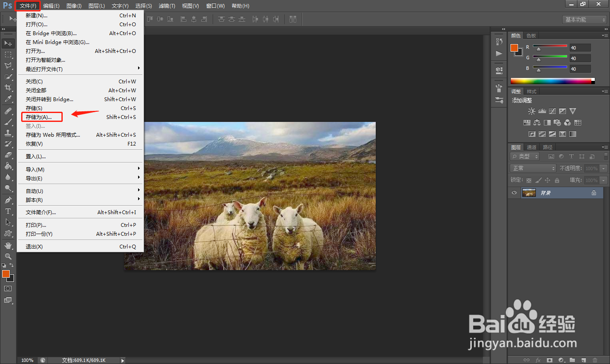Screen dimensions: 610x364
Task: Select the Zoom tool
Action: coord(8,256)
